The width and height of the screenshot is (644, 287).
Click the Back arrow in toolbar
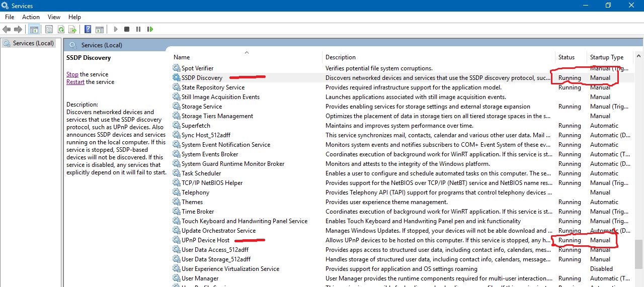(x=7, y=29)
